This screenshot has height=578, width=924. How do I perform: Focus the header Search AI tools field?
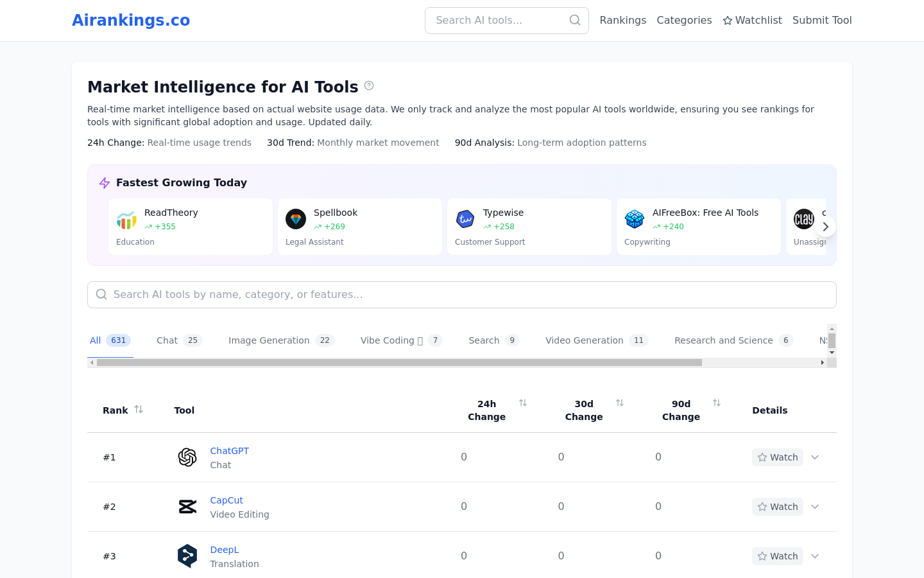(x=506, y=21)
